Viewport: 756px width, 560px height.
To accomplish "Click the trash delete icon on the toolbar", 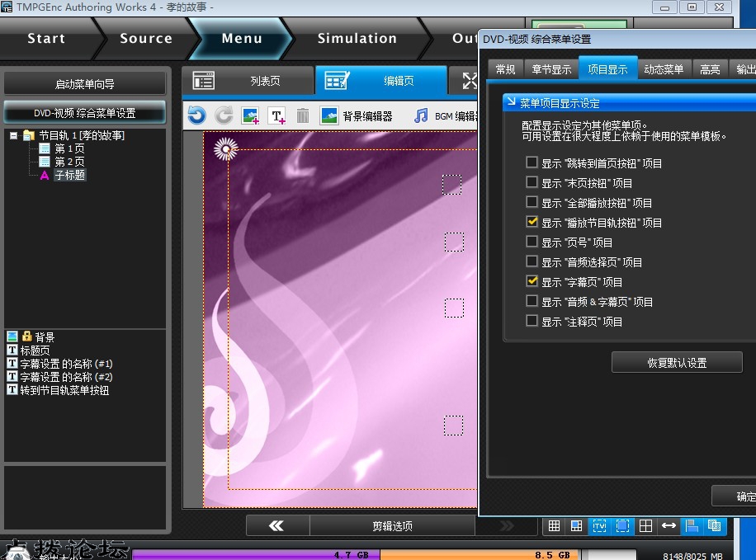I will pyautogui.click(x=302, y=115).
